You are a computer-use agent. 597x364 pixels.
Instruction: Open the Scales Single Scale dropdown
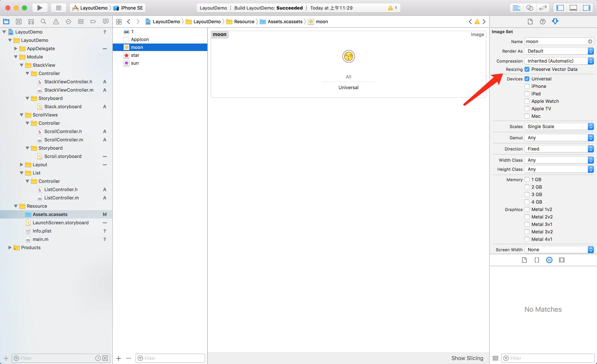559,126
